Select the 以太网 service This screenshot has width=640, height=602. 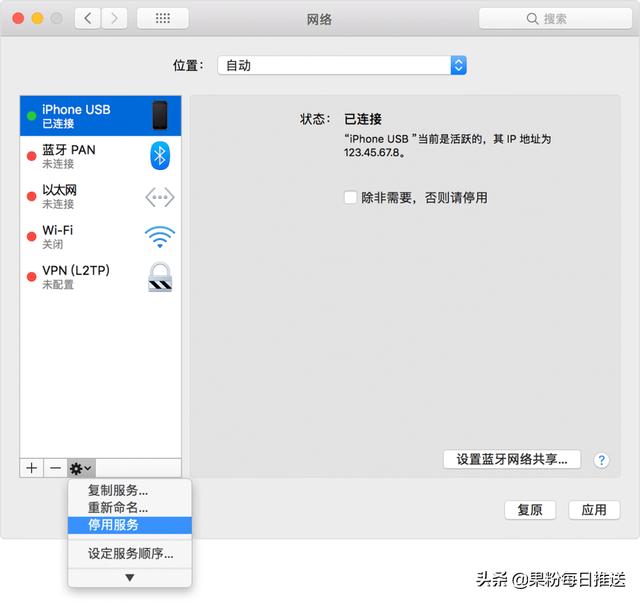100,196
